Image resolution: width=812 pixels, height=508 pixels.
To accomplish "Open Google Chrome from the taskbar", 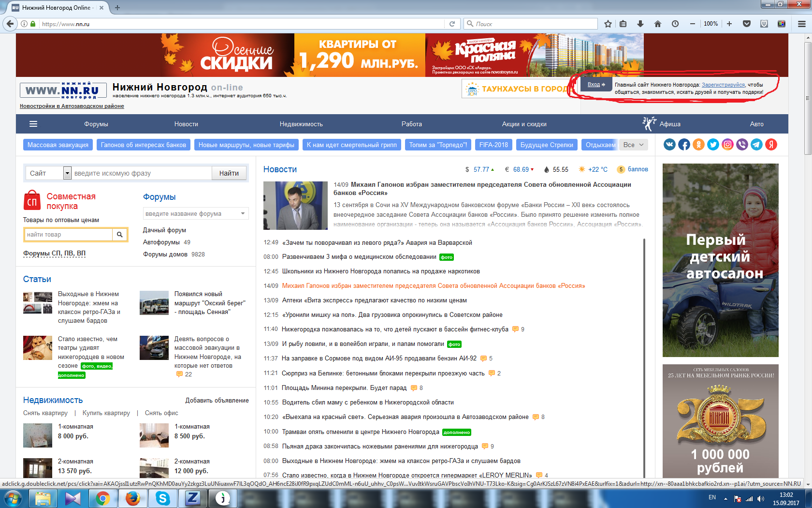I will [x=103, y=498].
